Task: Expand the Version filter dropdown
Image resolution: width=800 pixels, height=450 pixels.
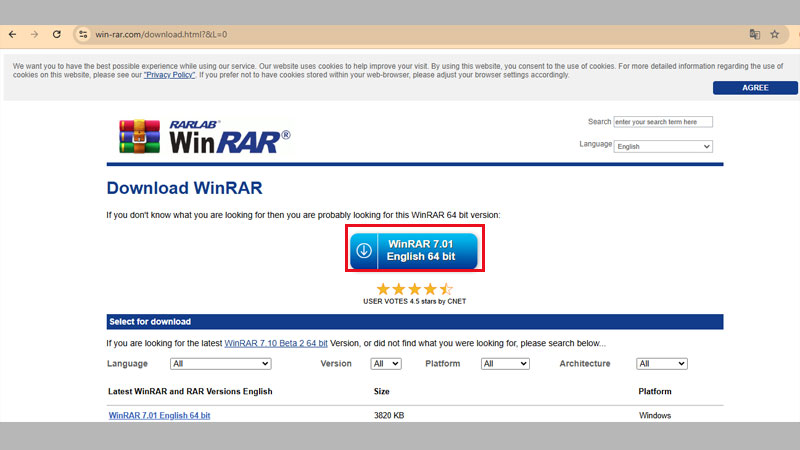Action: click(x=386, y=364)
